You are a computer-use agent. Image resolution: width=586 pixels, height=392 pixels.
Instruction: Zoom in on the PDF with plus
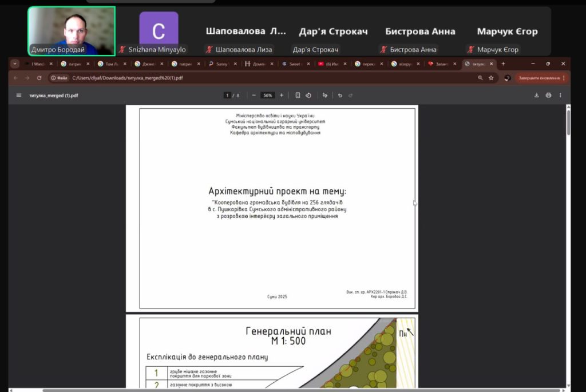282,96
